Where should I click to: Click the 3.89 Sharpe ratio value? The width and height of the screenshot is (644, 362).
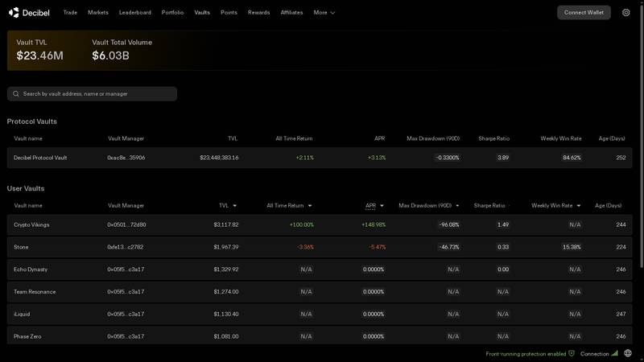pos(503,158)
